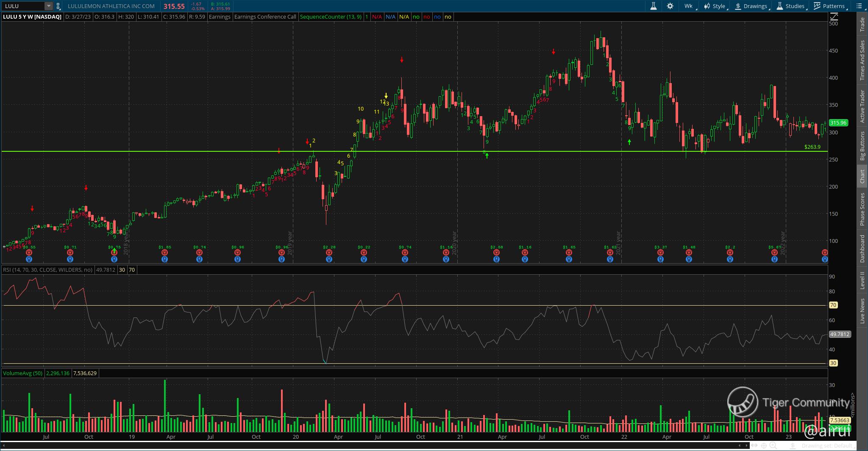Click the last price 315.55 in the header
This screenshot has width=868, height=451.
click(174, 6)
